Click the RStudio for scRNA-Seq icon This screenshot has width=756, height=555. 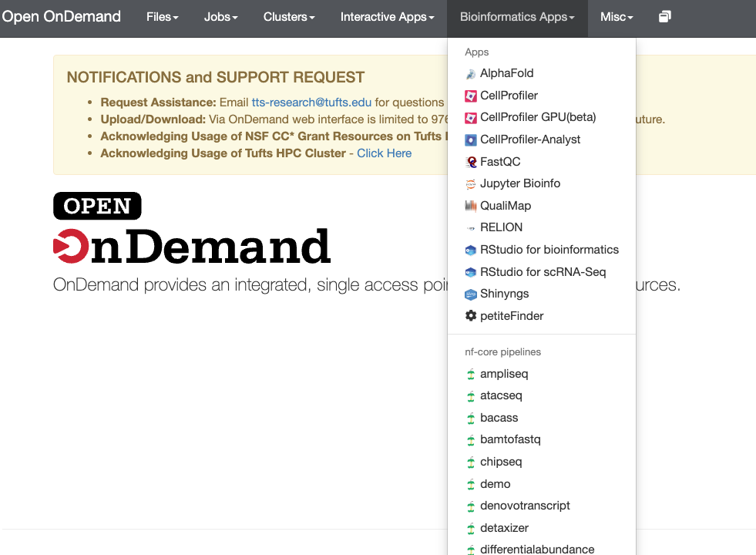pos(471,272)
